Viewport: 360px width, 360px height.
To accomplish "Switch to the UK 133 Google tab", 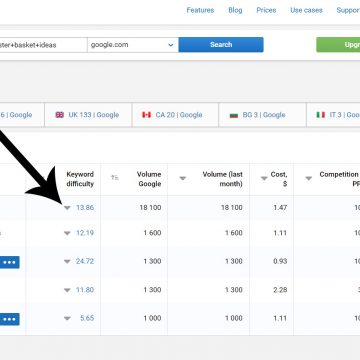I will [88, 115].
